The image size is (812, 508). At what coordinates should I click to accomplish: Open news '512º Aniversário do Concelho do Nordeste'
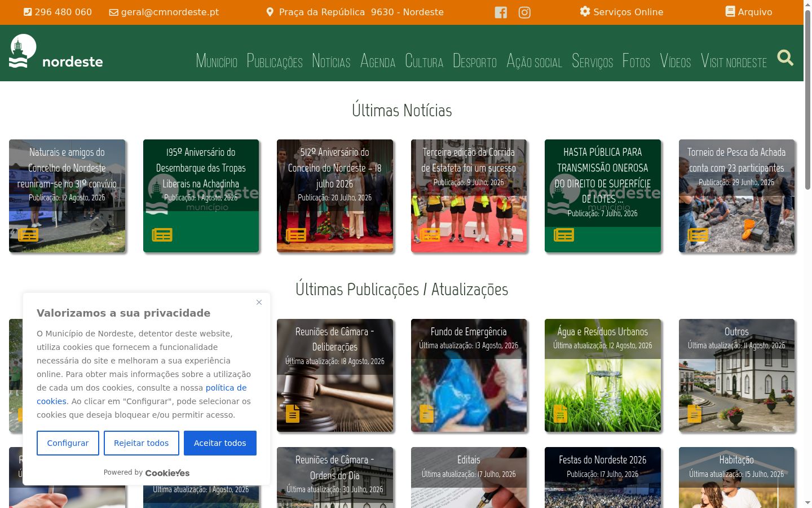pyautogui.click(x=335, y=196)
